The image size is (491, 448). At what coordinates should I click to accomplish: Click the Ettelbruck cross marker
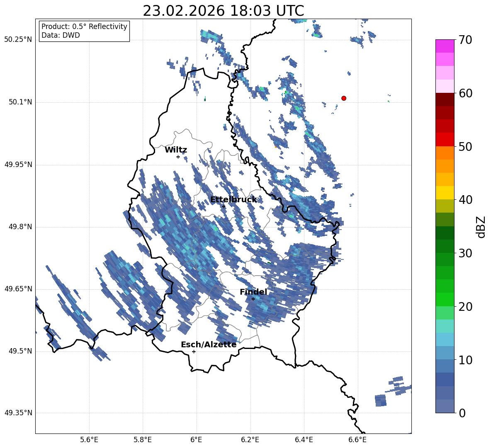224,206
